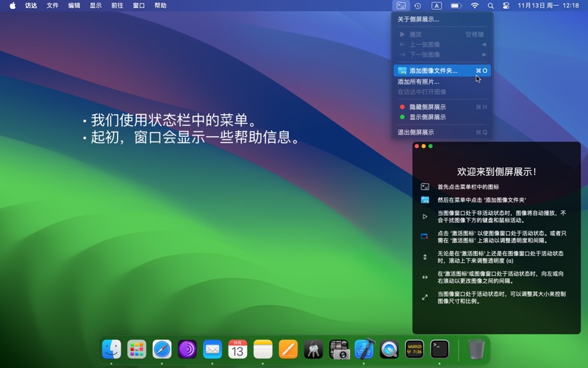Choose 退出侧屏展示 to quit the app
This screenshot has width=588, height=368.
[415, 132]
